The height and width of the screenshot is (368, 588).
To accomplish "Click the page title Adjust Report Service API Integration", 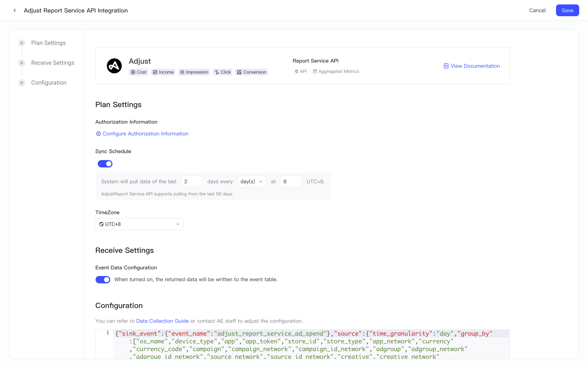I will tap(76, 10).
